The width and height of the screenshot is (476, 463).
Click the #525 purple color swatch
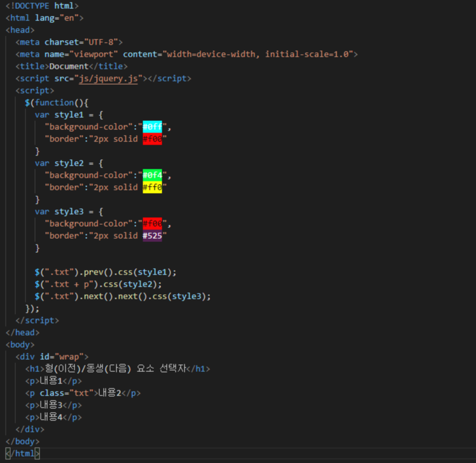coord(152,236)
